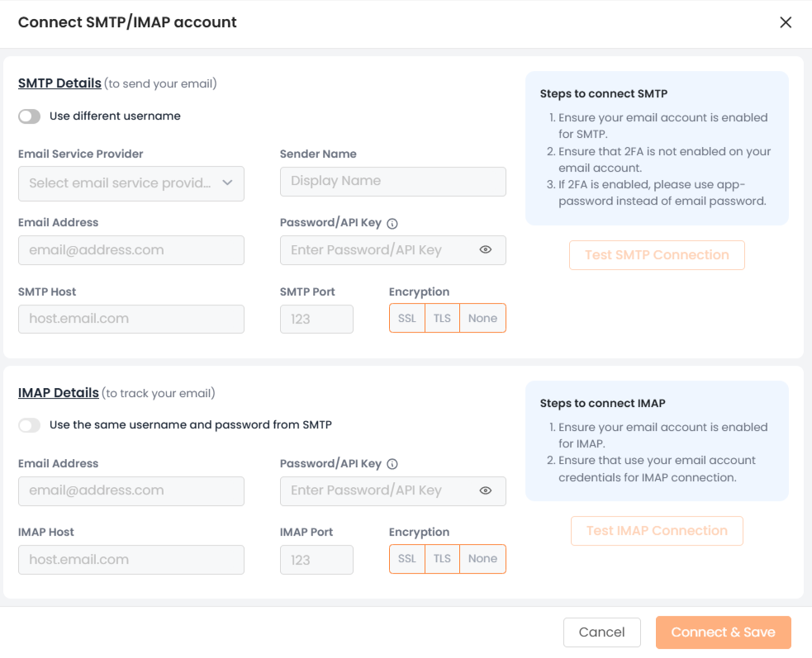812x658 pixels.
Task: Select SSL encryption for IMAP
Action: coord(407,559)
